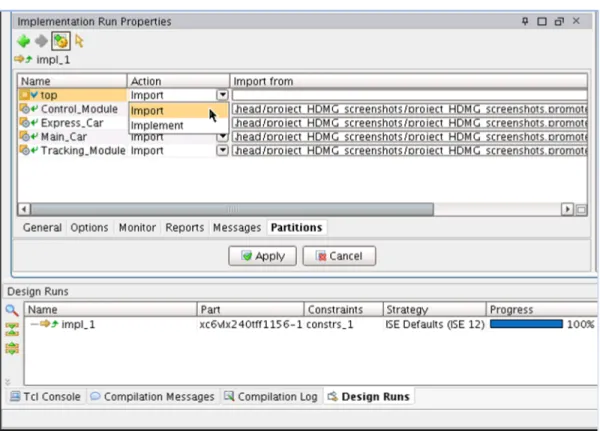Select the Design Runs bottom tab
This screenshot has height=431, width=600.
click(x=370, y=397)
